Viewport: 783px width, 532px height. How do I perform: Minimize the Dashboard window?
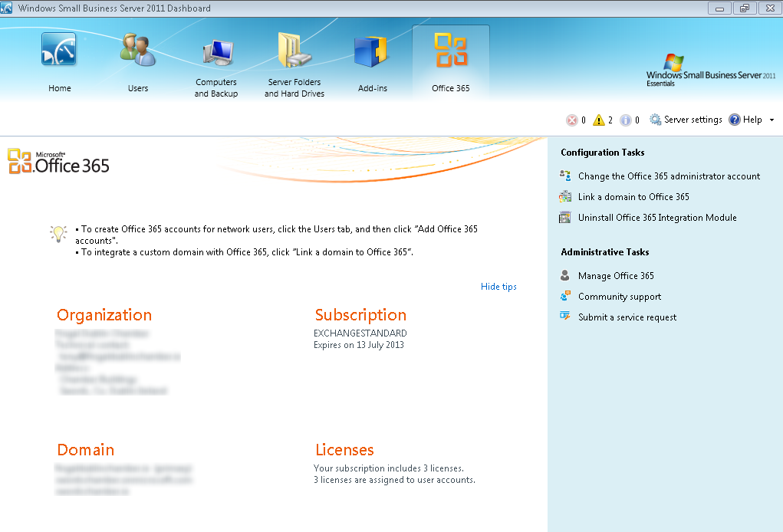(719, 8)
